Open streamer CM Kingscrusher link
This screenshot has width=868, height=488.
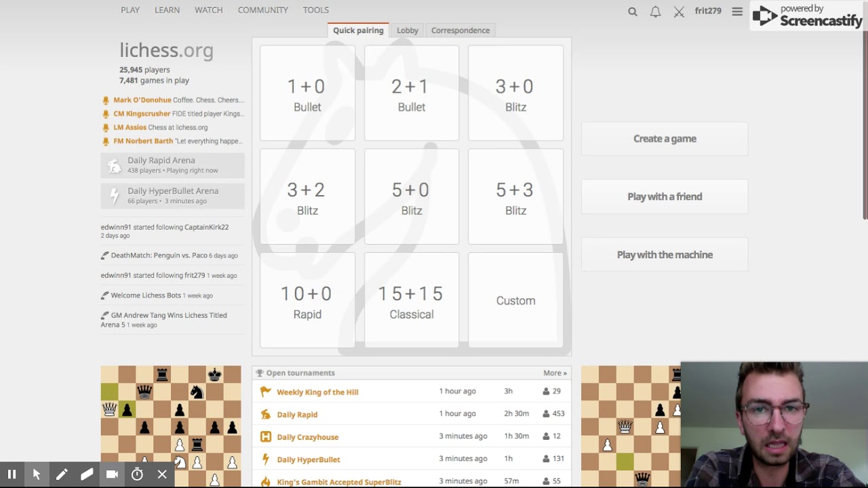click(x=142, y=114)
